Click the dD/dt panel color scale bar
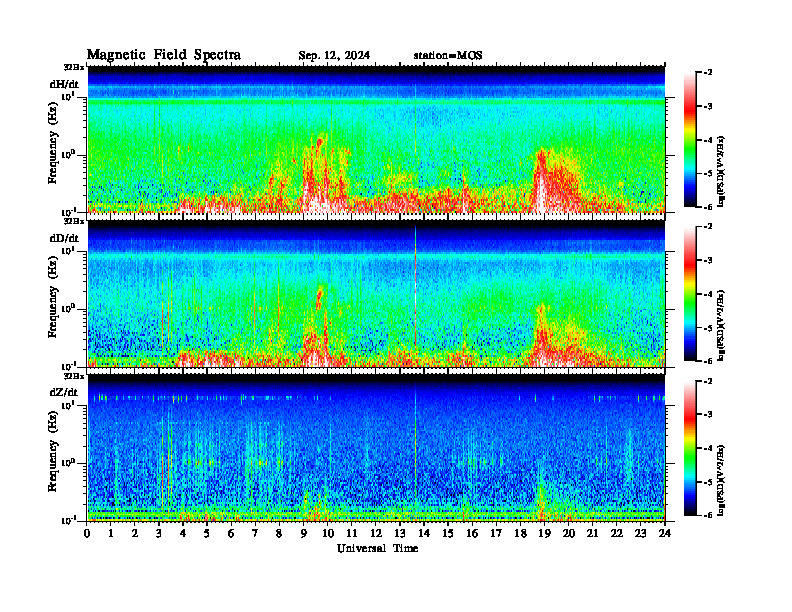Viewport: 792px width, 612px height. [x=690, y=294]
